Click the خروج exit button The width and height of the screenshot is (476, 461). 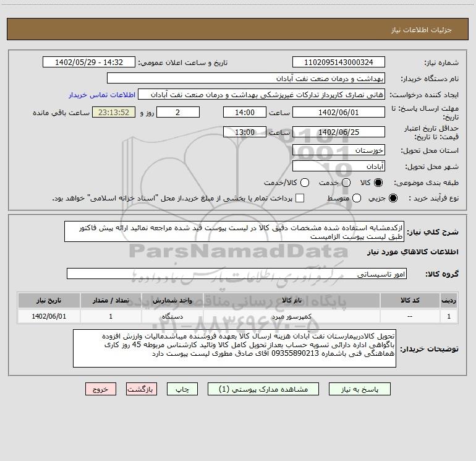click(101, 389)
